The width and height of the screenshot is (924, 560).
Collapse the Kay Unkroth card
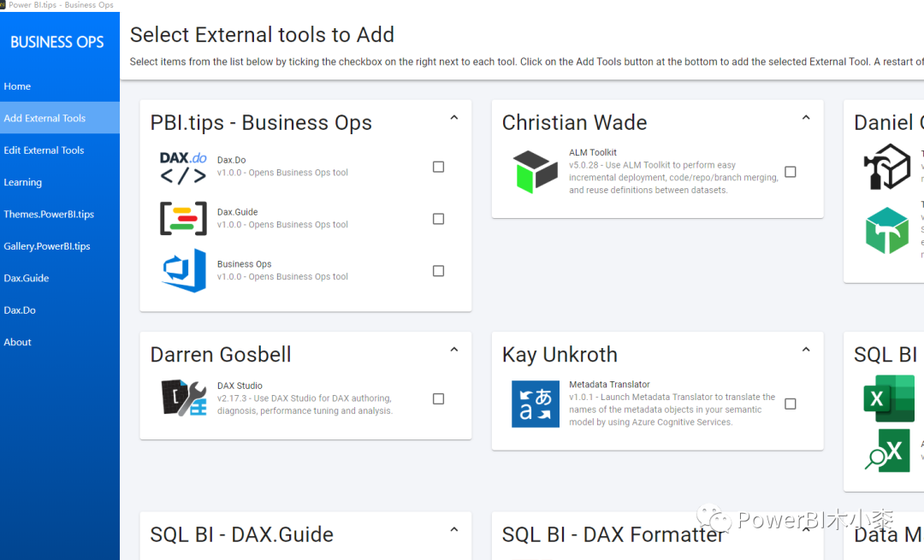click(x=806, y=349)
